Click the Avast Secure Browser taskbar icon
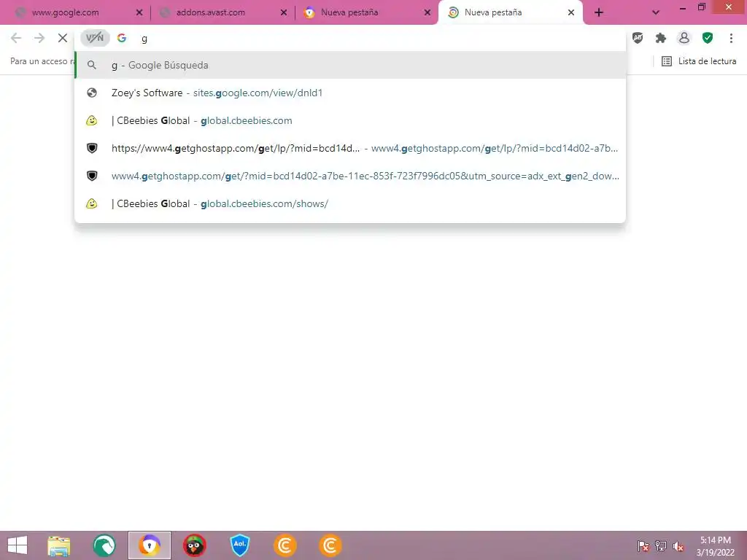Viewport: 747px width, 560px height. pyautogui.click(x=150, y=545)
